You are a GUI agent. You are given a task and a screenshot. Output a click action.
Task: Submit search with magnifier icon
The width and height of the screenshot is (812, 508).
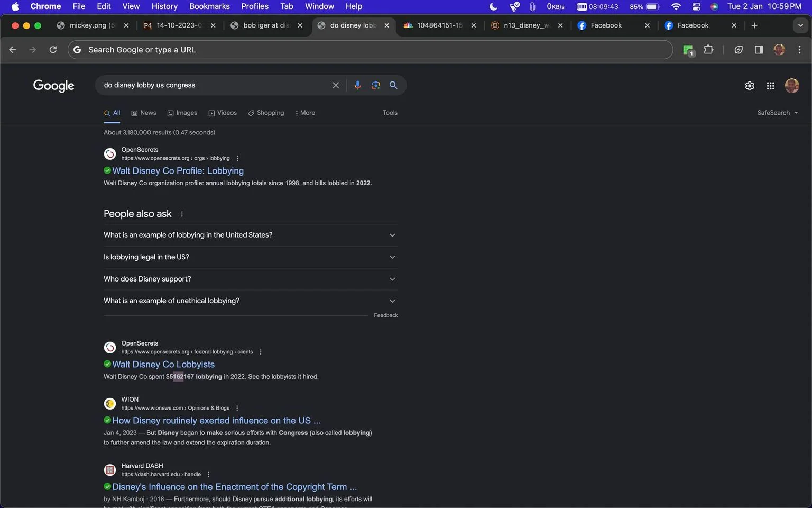tap(393, 85)
